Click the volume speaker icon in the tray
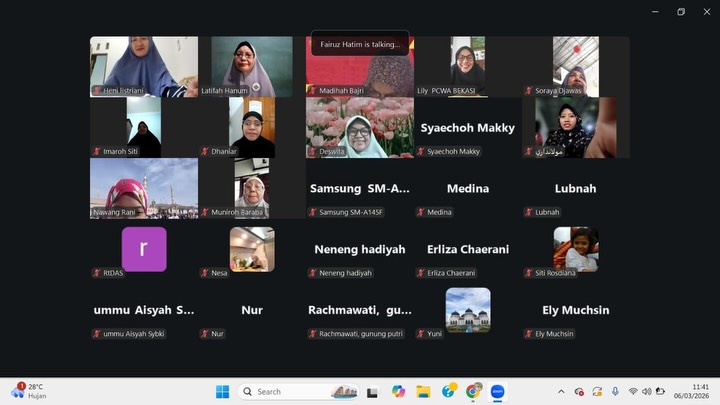The height and width of the screenshot is (405, 720). (646, 391)
